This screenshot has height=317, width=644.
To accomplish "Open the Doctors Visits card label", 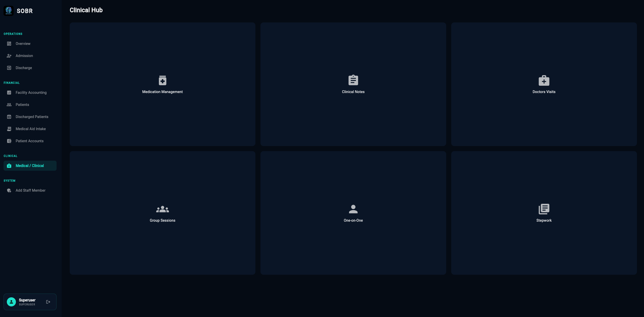I will coord(544,92).
